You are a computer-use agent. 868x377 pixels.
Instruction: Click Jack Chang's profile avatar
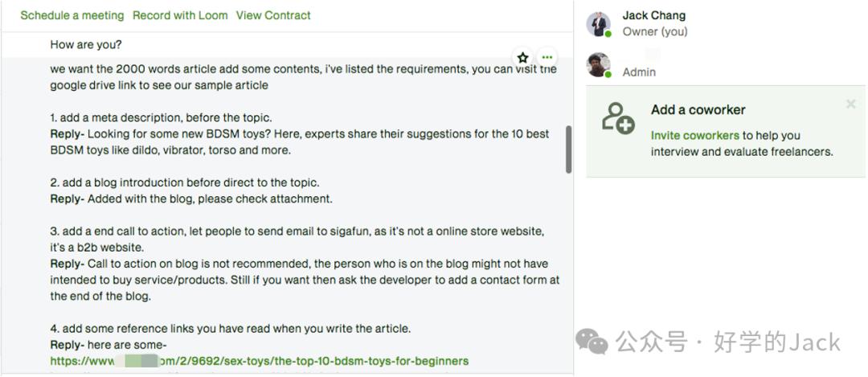point(598,24)
